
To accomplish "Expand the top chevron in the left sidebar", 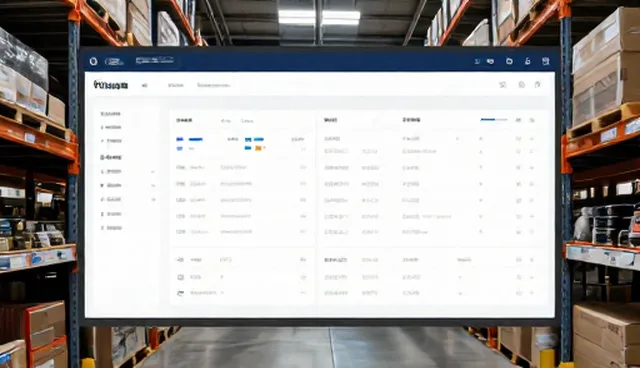I will pos(153,172).
